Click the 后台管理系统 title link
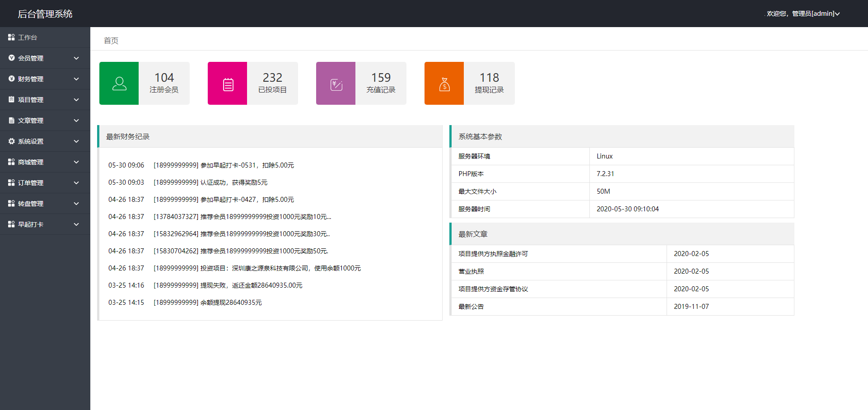Viewport: 868px width, 410px height. [x=45, y=14]
